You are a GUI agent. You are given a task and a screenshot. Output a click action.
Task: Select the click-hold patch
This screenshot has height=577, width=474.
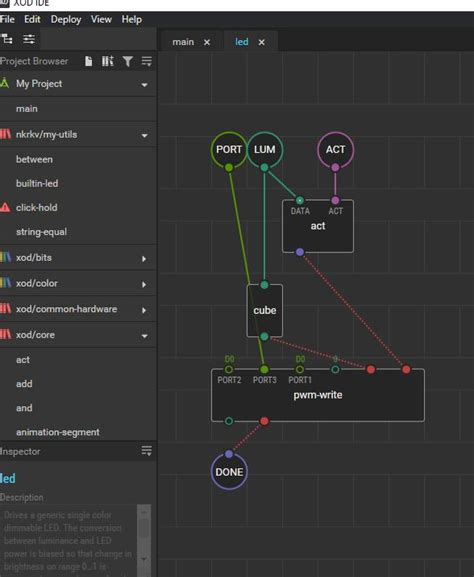click(78, 208)
